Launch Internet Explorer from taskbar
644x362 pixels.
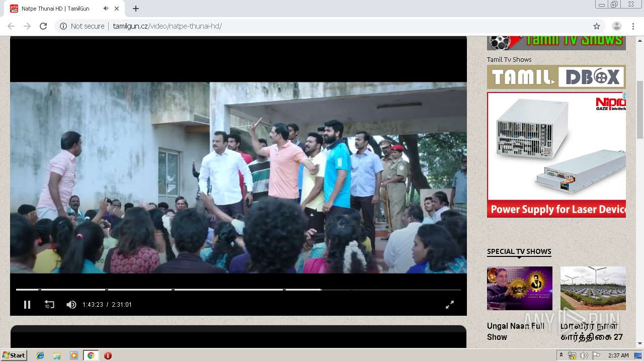click(x=40, y=355)
